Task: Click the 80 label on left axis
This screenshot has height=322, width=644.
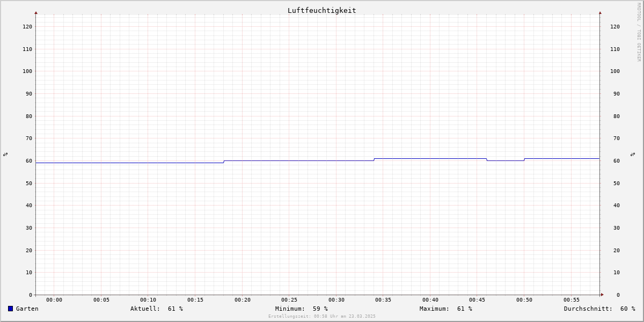Action: click(x=29, y=116)
